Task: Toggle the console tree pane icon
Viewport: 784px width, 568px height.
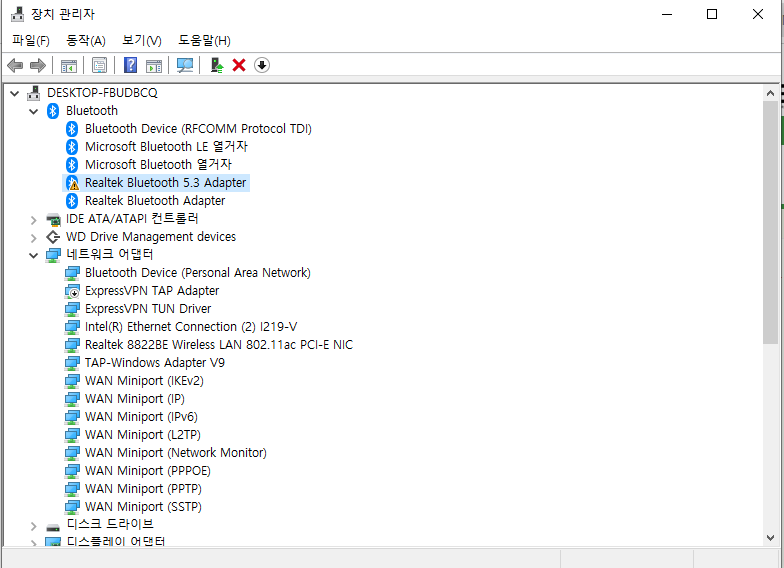Action: click(69, 66)
